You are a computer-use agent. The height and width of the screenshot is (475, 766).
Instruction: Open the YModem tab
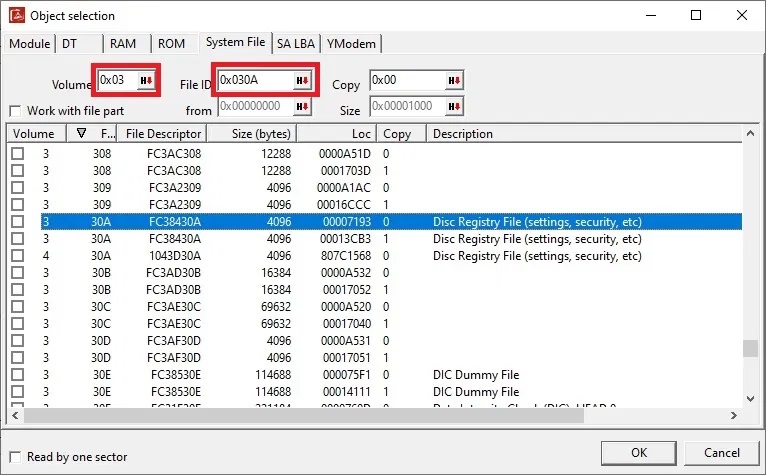[x=351, y=43]
